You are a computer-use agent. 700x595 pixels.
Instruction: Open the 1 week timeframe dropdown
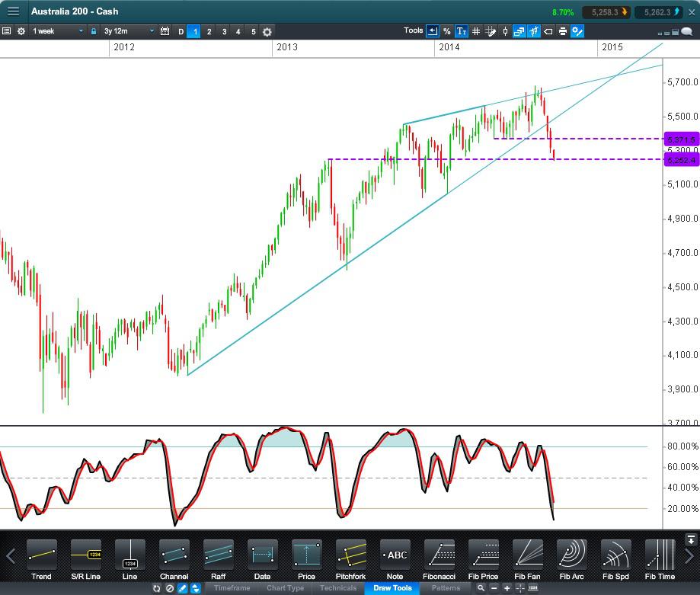[58, 31]
